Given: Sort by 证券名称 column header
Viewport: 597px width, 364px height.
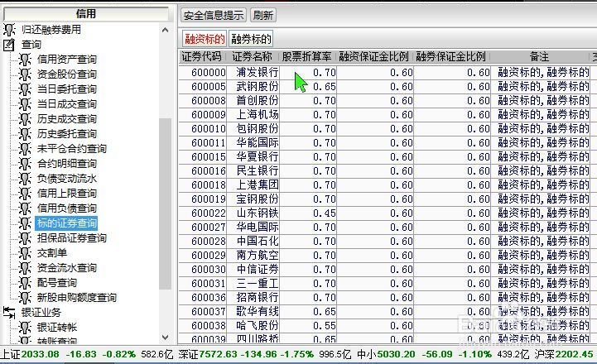Looking at the screenshot, I should click(x=252, y=57).
